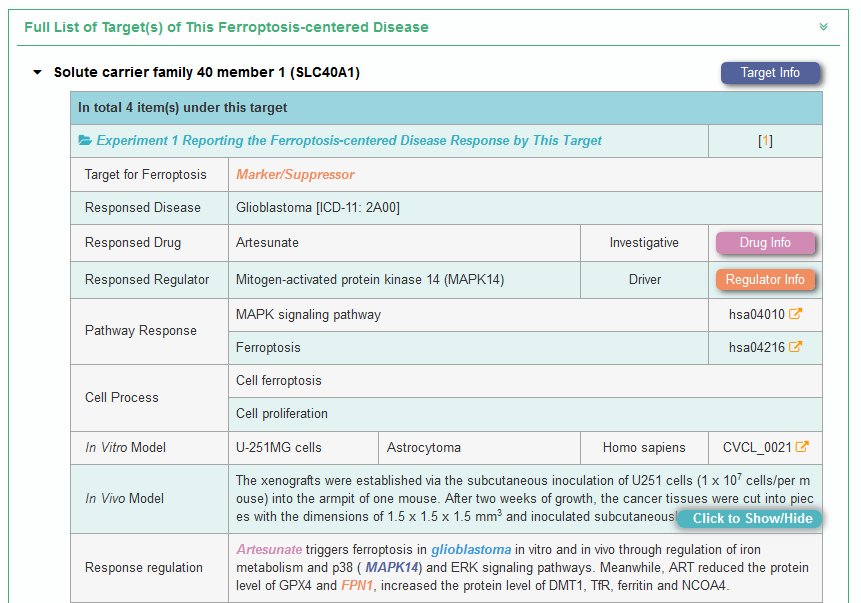
Task: Click the Marker/Suppressor target label
Action: pyautogui.click(x=295, y=174)
